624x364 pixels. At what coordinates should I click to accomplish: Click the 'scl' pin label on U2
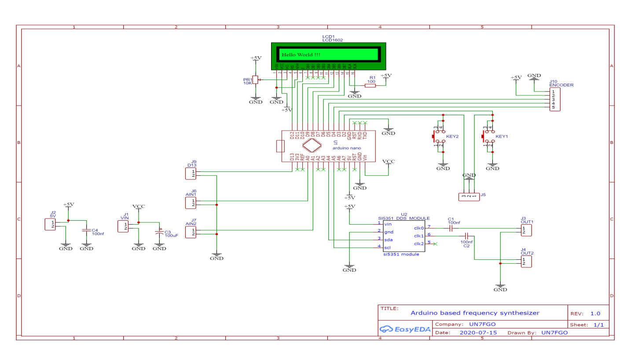(387, 248)
